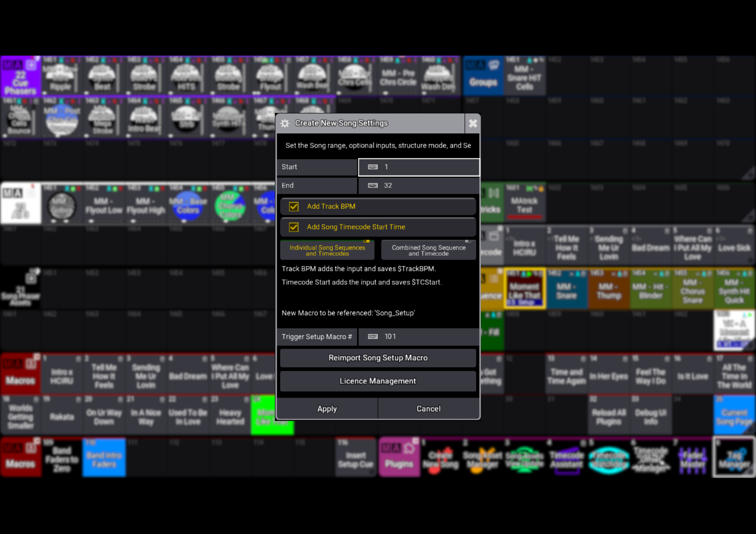Image resolution: width=756 pixels, height=534 pixels.
Task: Click keyboard icon in the End field
Action: 373,185
